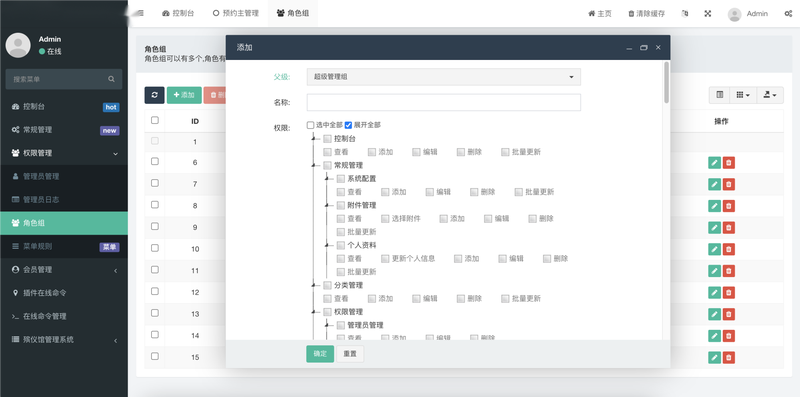Uncheck the 展开全部 checkbox
Screen dimensions: 800x397
tap(348, 125)
